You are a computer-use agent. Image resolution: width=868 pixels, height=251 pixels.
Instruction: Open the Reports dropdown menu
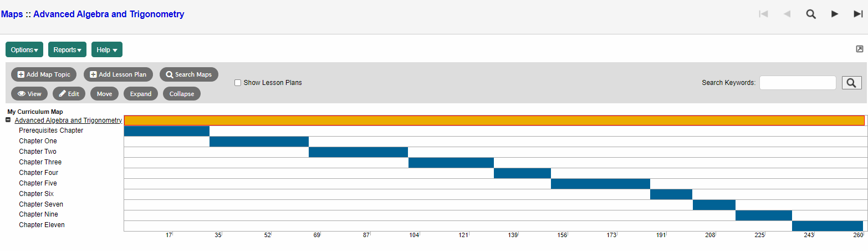pyautogui.click(x=67, y=50)
